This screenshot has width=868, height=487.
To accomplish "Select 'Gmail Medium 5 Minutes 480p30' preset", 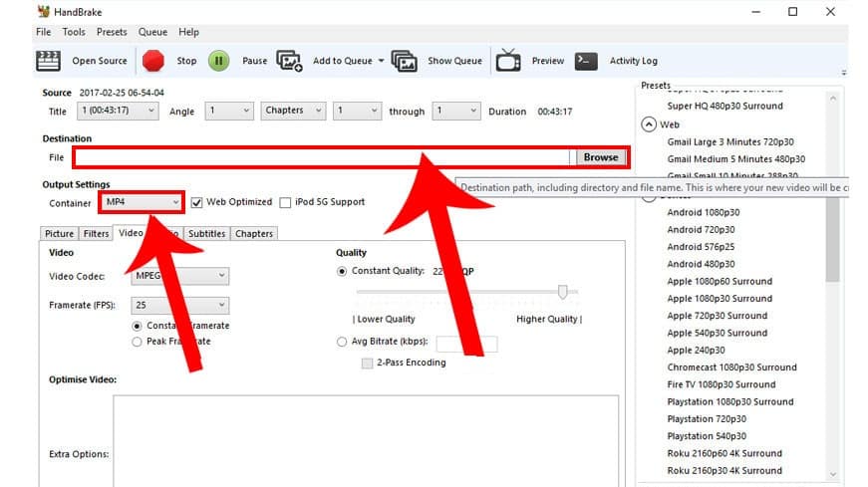I will (735, 158).
